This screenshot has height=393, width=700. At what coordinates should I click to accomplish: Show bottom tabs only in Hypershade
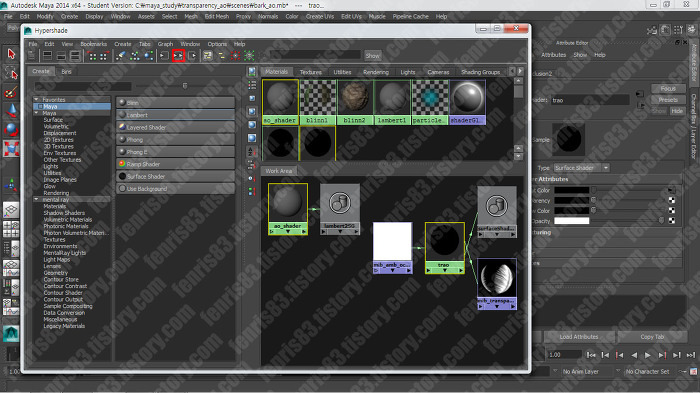(x=61, y=56)
